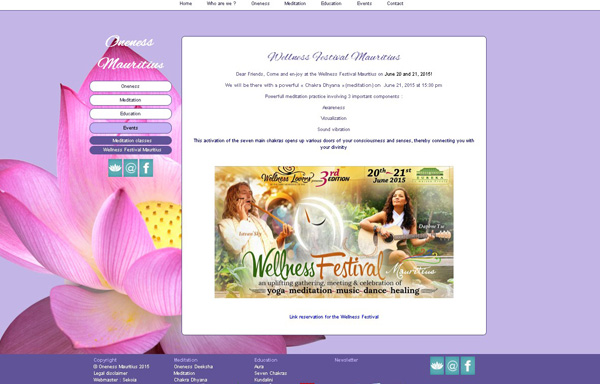
Task: Click the Wellness Festival banner image
Action: coord(334,232)
